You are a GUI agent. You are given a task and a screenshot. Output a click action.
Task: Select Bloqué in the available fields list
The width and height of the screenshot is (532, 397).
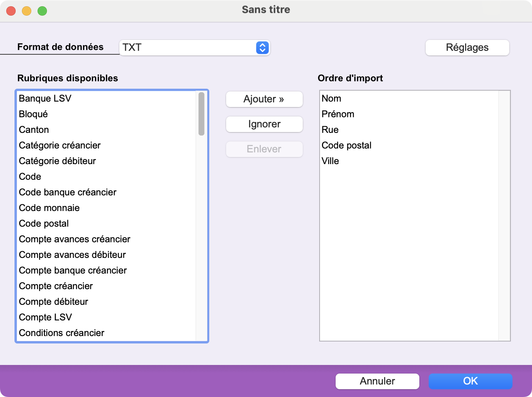106,114
